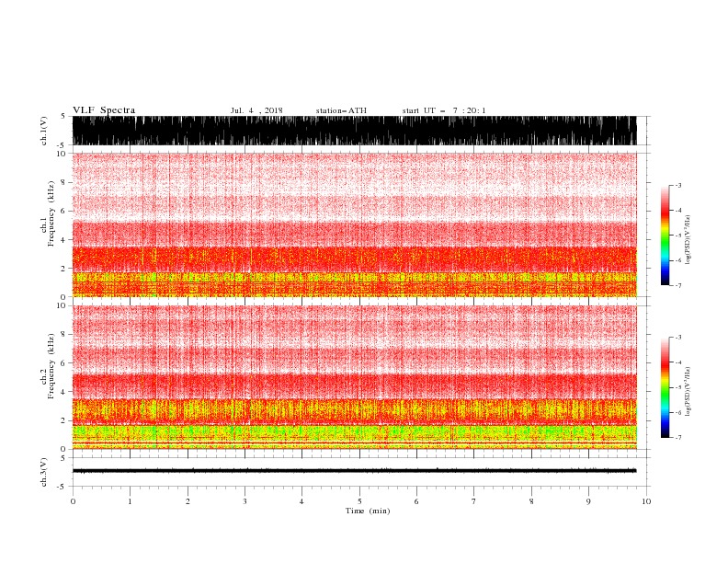Click the lower PSD color scale bar
Viewport: 728px width, 563px height.
pyautogui.click(x=665, y=387)
